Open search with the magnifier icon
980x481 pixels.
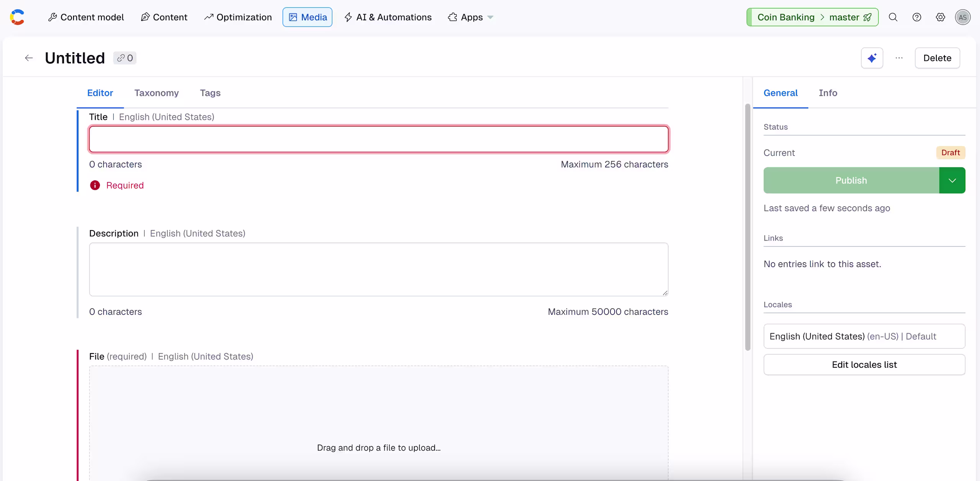pos(893,17)
